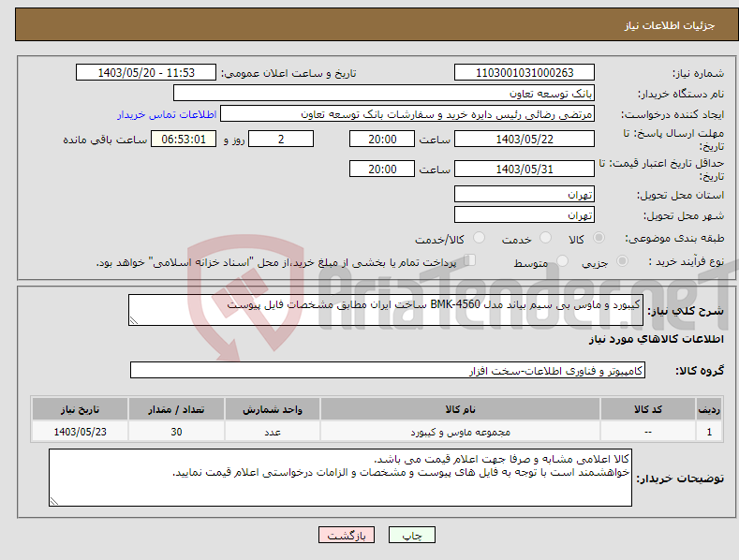Toggle the اسناد خزانه اسلامی payment checkbox
The height and width of the screenshot is (560, 739).
point(470,259)
